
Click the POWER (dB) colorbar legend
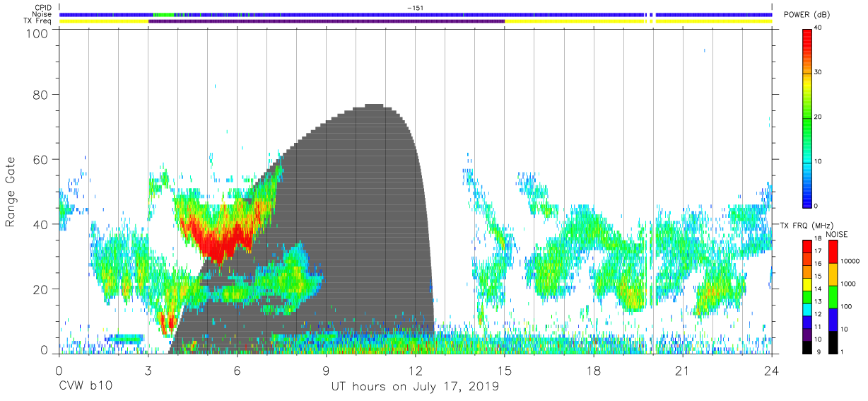(x=807, y=117)
